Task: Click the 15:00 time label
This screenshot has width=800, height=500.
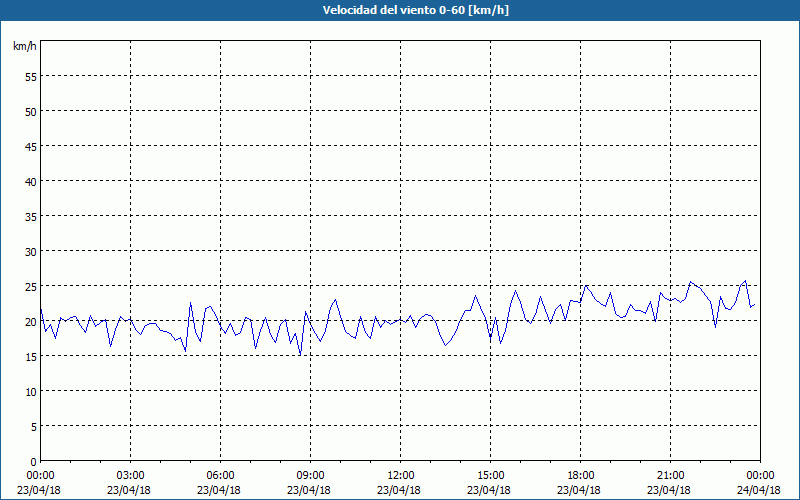Action: tap(490, 476)
